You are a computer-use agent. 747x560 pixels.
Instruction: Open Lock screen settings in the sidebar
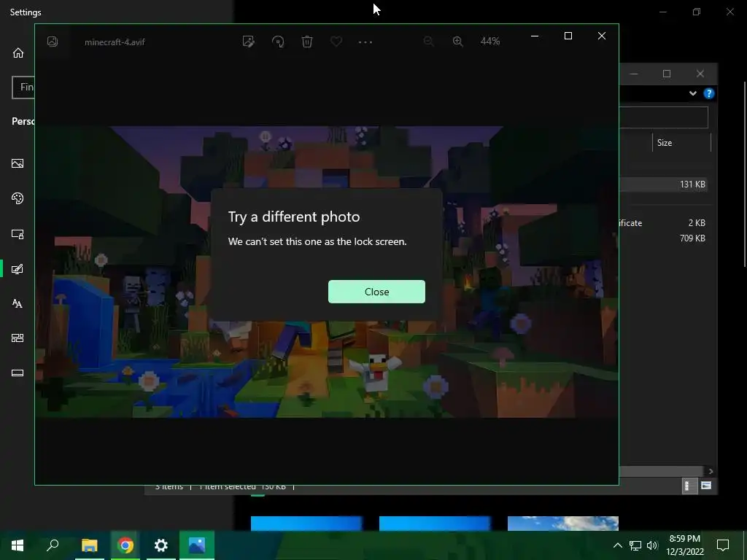click(x=18, y=234)
